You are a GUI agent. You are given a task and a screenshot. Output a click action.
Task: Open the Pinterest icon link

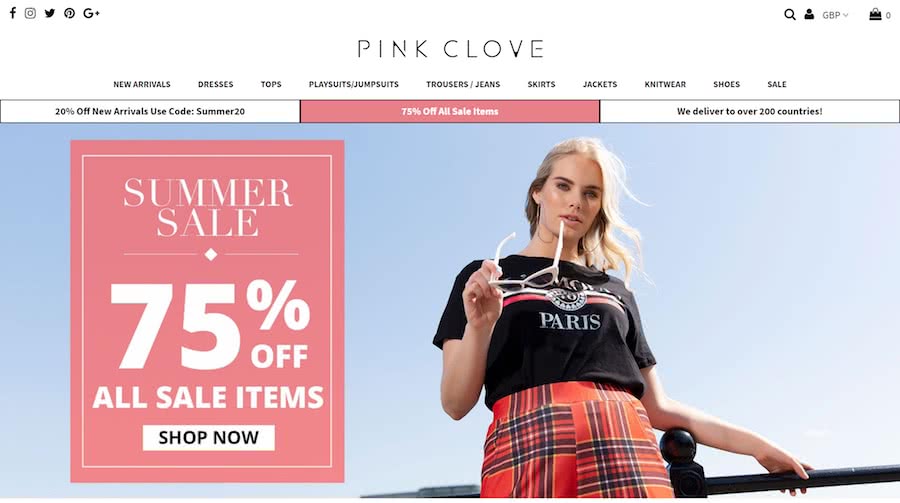69,13
